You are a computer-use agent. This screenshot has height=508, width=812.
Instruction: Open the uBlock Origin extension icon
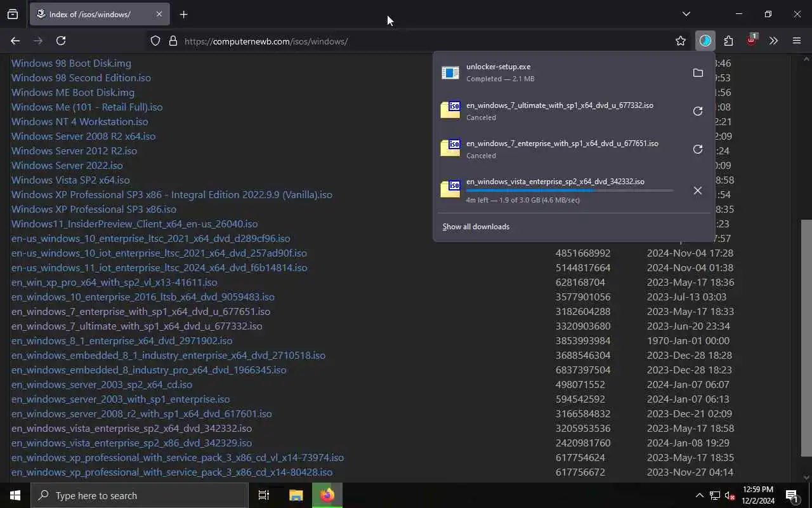click(x=751, y=40)
